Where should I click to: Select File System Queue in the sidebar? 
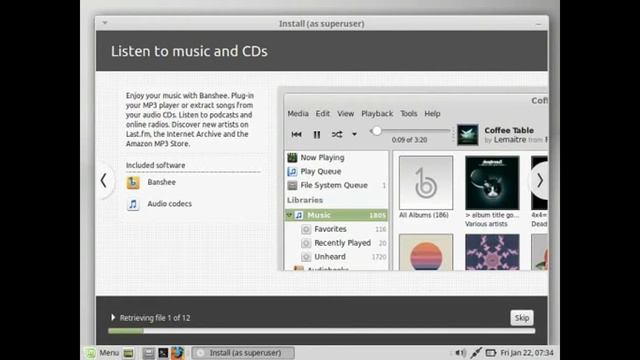coord(337,185)
